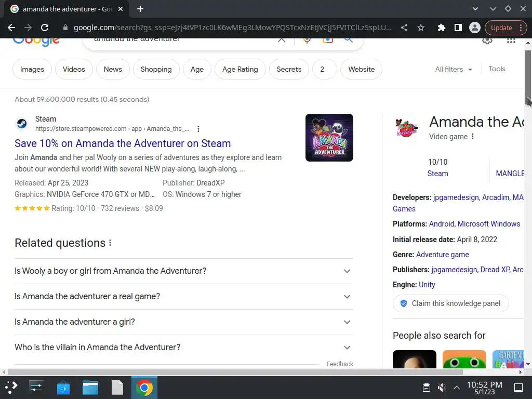Select the Secrets filter chip
532x399 pixels.
point(289,69)
